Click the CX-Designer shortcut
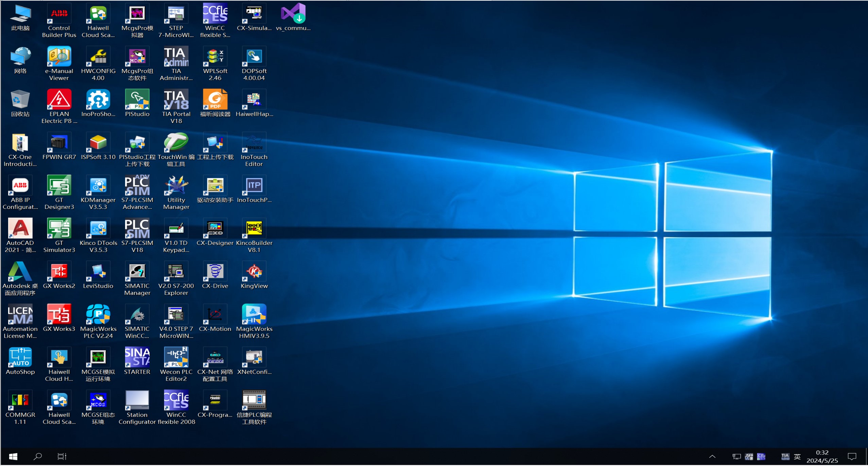The height and width of the screenshot is (466, 868). 215,232
